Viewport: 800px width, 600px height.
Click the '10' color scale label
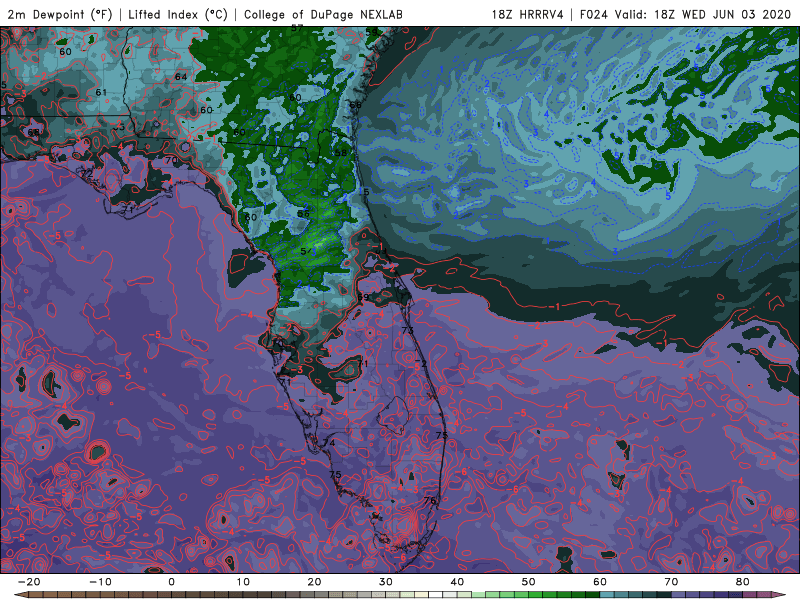243,582
